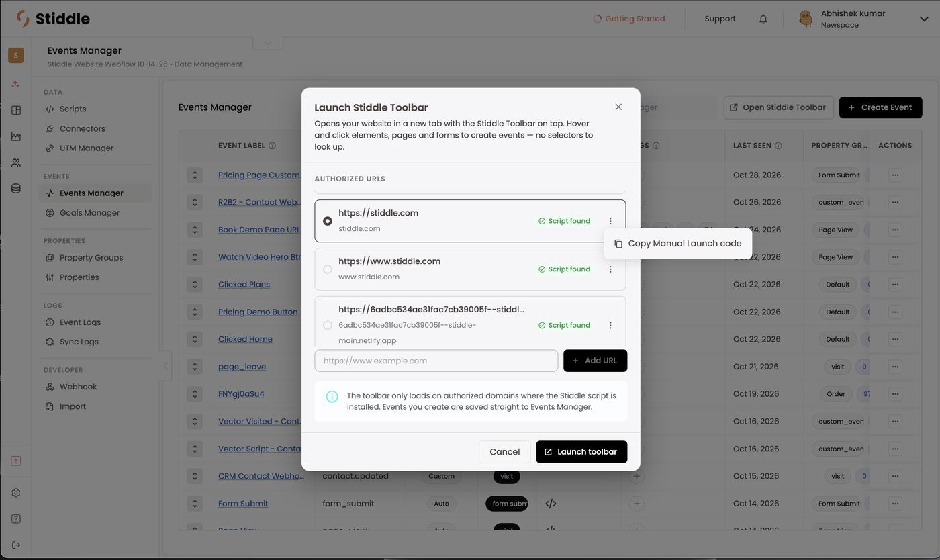Select the netlify.app URL radio button

point(328,325)
